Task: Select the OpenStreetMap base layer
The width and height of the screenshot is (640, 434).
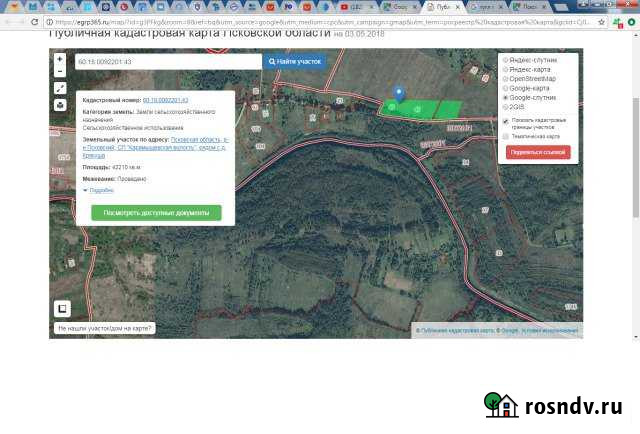Action: point(506,78)
